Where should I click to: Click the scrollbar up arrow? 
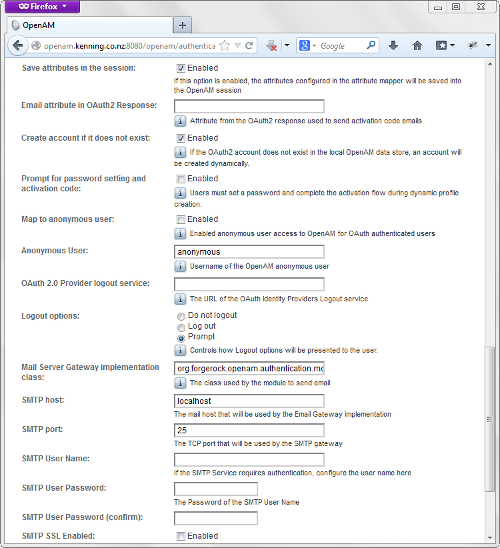pos(490,64)
